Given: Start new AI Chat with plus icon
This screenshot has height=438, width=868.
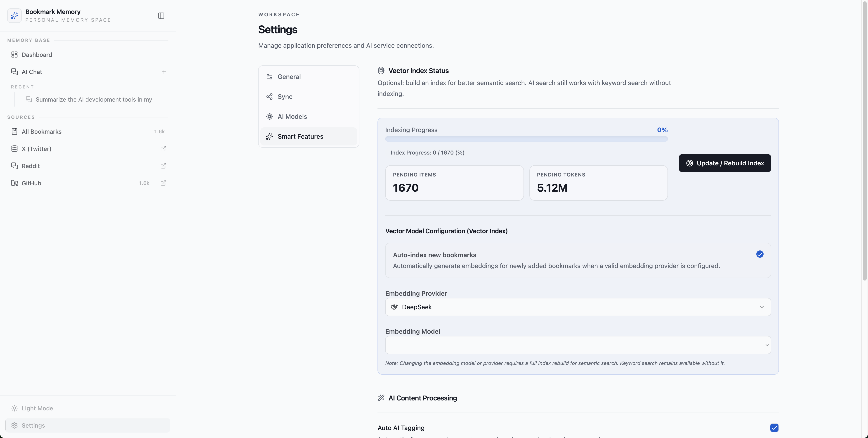Looking at the screenshot, I should [x=164, y=72].
